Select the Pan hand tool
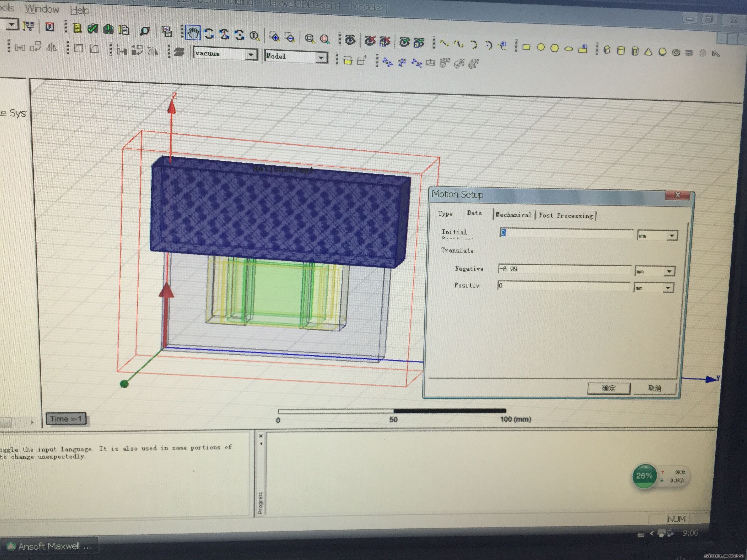This screenshot has height=560, width=747. point(193,33)
